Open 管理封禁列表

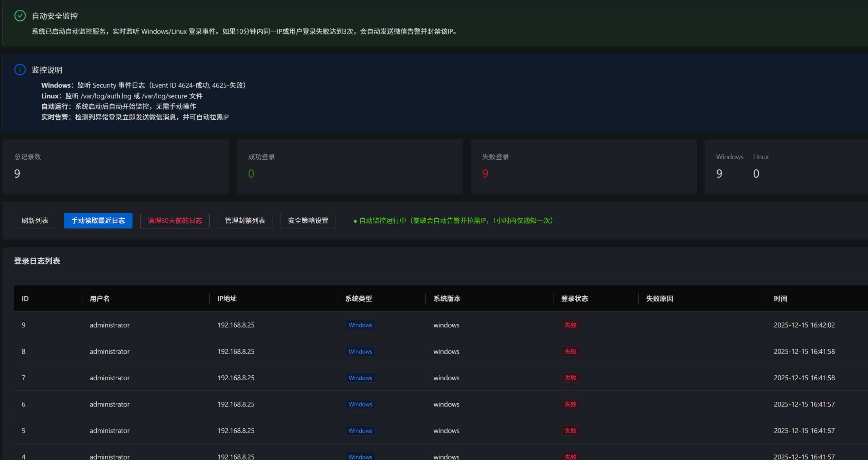point(245,221)
